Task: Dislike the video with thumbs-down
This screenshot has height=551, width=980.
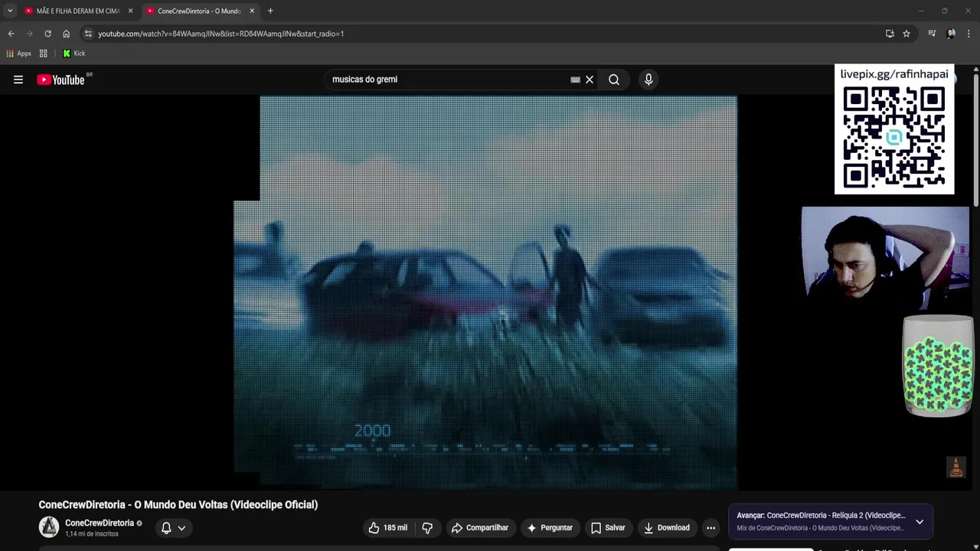Action: (x=427, y=527)
